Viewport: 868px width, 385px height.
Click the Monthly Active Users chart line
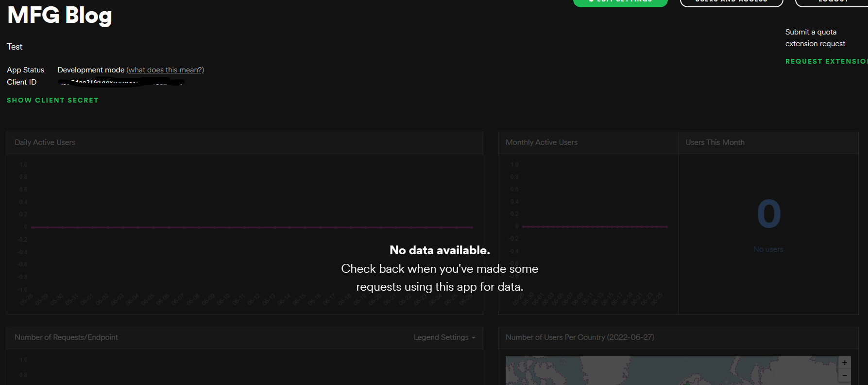click(595, 227)
